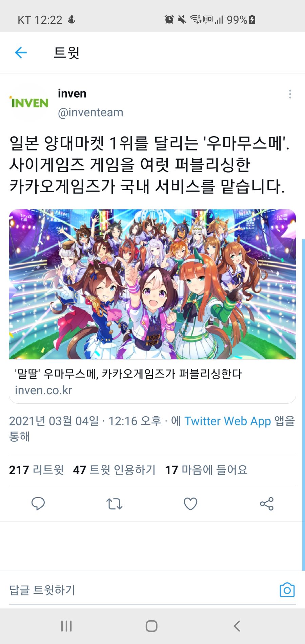Screen dimensions: 305x644
Task: Open the @inventeam handle
Action: (90, 113)
